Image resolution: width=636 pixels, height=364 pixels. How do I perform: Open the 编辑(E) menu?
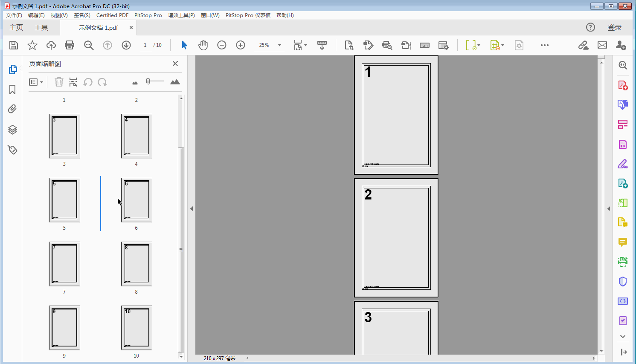pos(36,15)
